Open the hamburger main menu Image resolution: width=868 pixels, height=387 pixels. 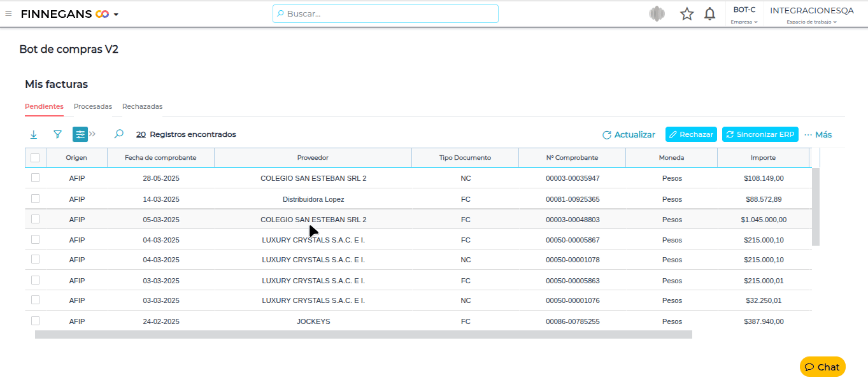8,13
